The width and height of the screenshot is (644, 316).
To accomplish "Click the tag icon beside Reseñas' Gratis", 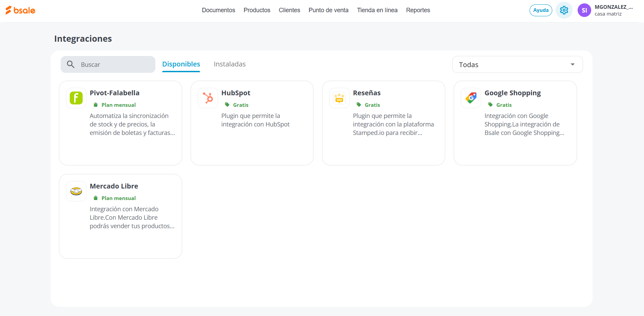I will pyautogui.click(x=359, y=105).
